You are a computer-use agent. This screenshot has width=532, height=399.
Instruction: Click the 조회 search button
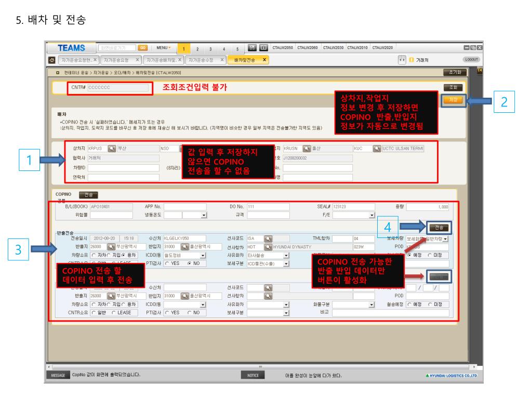[x=453, y=87]
